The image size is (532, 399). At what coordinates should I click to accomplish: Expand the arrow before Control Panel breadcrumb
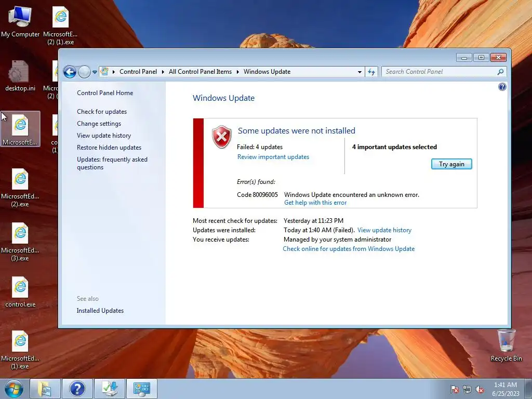(113, 72)
